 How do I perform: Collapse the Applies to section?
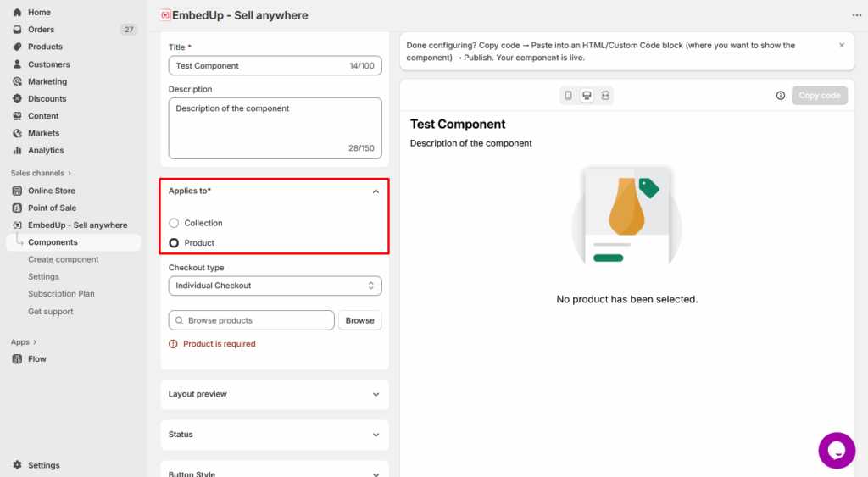(376, 191)
